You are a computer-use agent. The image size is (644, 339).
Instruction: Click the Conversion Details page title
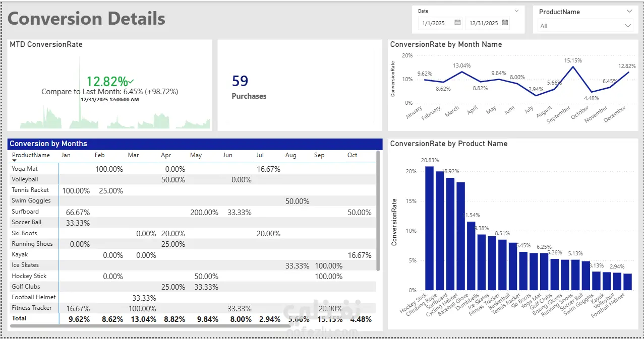(86, 19)
